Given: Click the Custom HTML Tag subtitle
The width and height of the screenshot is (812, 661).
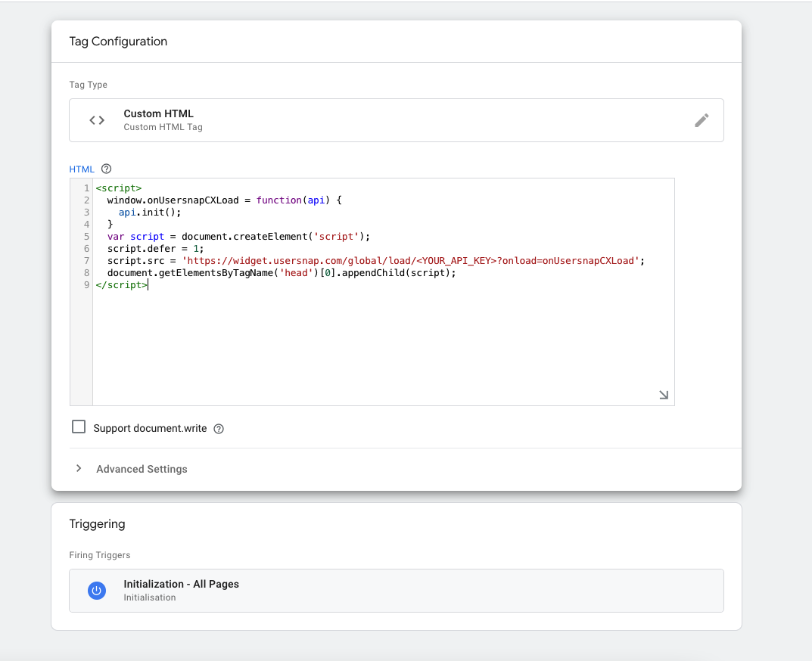Looking at the screenshot, I should click(163, 127).
